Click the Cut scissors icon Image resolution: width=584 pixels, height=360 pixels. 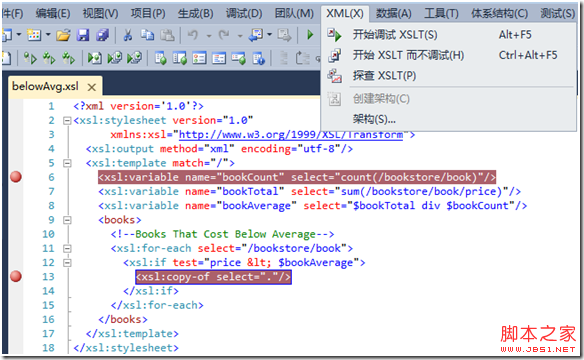pos(128,35)
